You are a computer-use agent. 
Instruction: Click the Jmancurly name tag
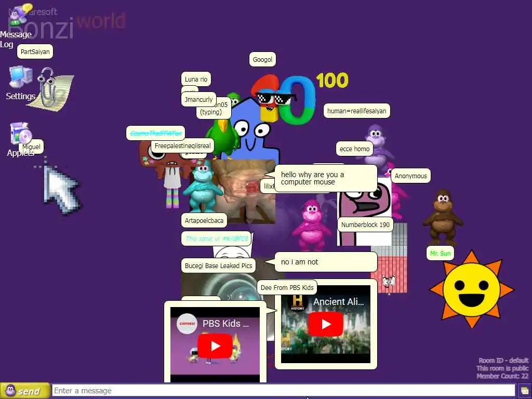click(x=199, y=99)
